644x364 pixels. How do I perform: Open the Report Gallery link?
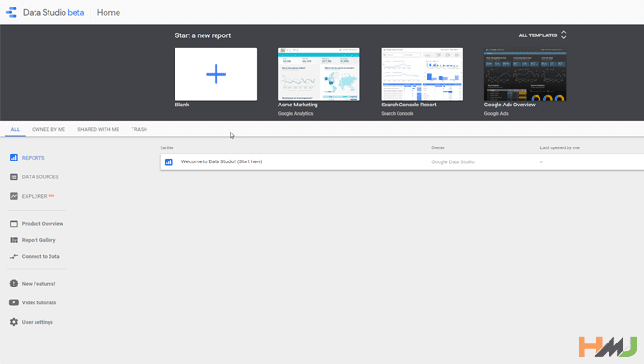click(x=38, y=240)
